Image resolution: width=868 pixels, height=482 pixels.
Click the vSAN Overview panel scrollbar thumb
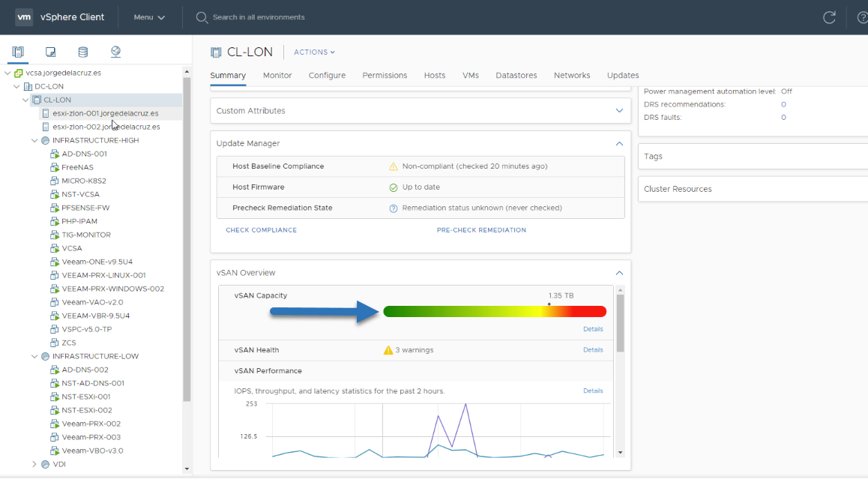point(620,323)
